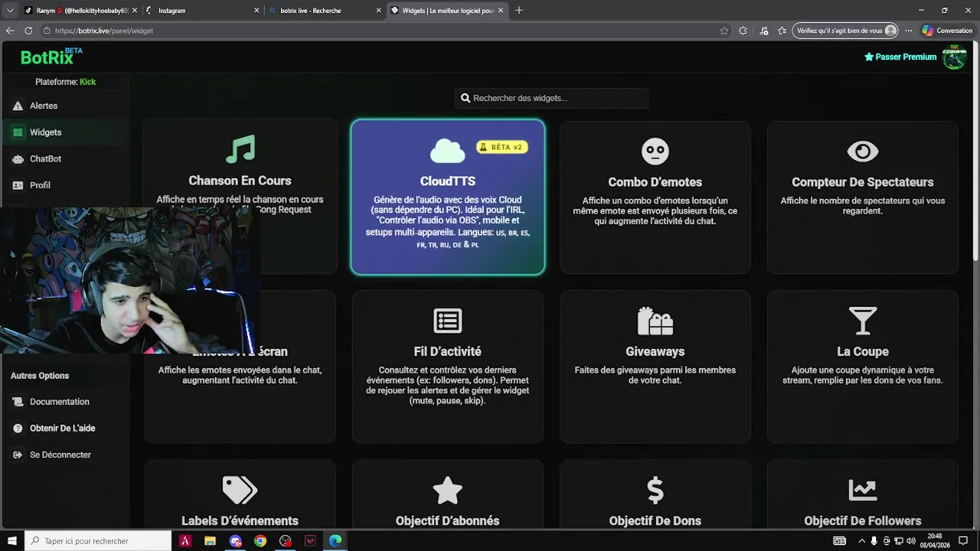This screenshot has width=980, height=551.
Task: Select the Widgets browser tab
Action: [x=446, y=11]
